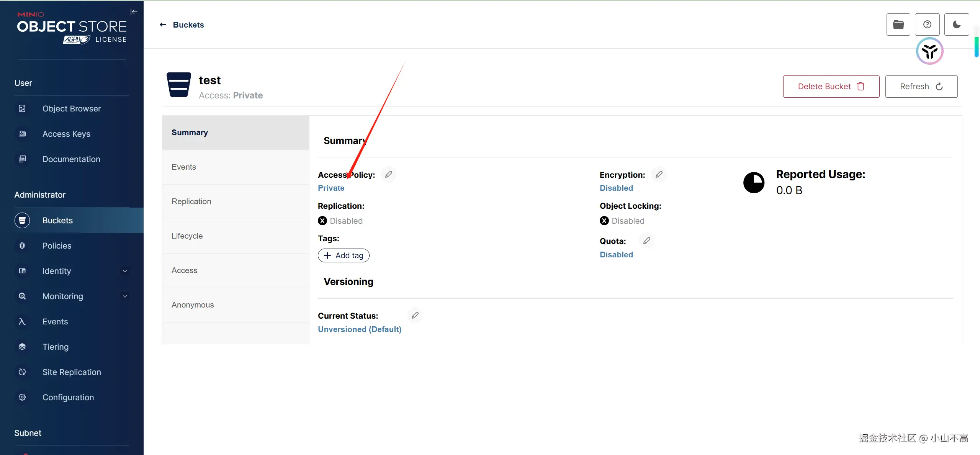Viewport: 980px width, 455px height.
Task: Click the floating round assistant icon
Action: [x=929, y=51]
